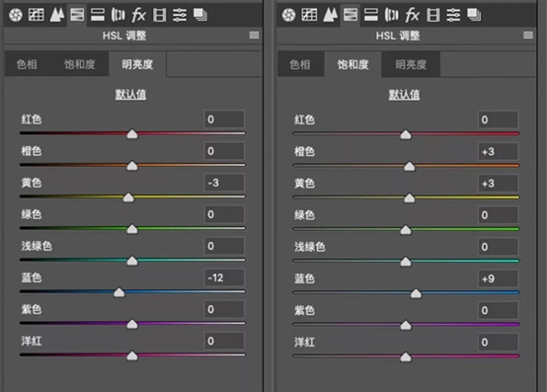Click 蓝色 saturation slider handle
Screen dimensions: 547x392
coord(416,293)
